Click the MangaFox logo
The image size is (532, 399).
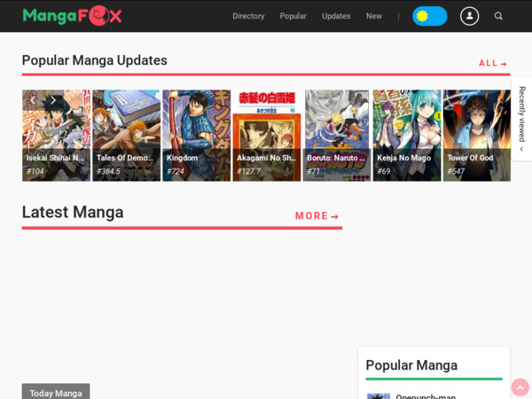click(72, 16)
